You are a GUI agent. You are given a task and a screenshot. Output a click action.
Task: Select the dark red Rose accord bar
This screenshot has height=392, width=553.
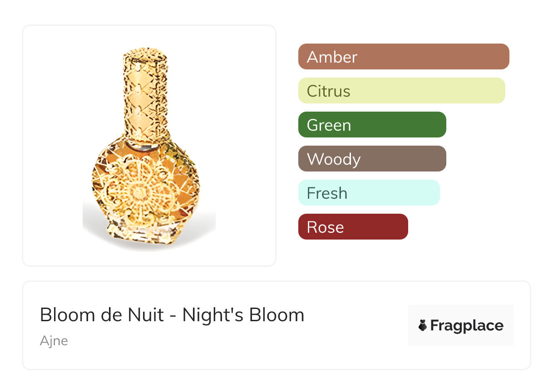coord(353,227)
